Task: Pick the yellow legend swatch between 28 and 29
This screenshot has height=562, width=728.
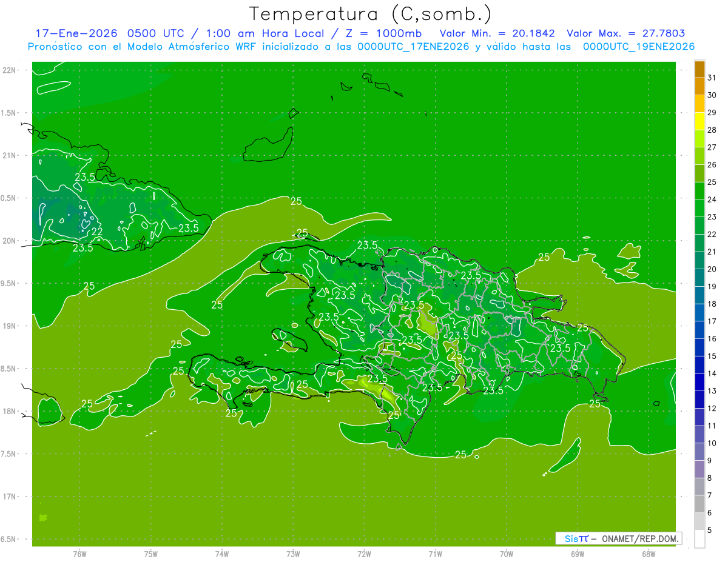Action: (x=699, y=121)
